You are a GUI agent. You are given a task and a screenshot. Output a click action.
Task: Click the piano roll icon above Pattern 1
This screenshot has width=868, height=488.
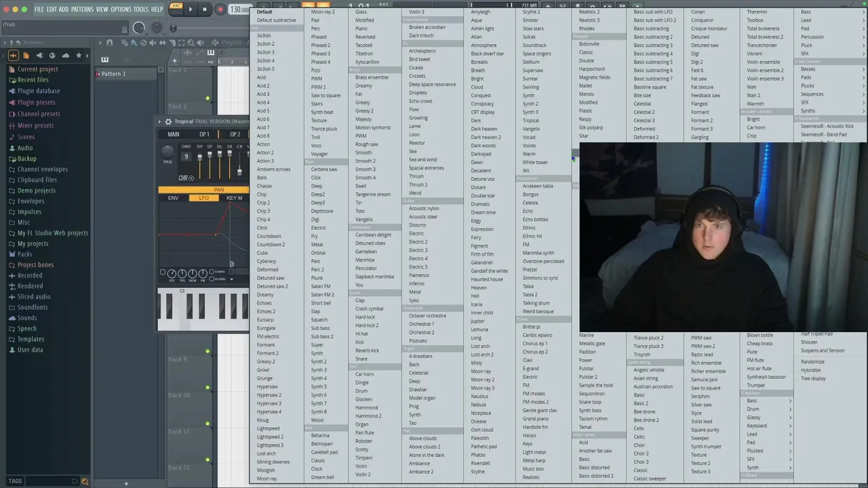pos(104,60)
